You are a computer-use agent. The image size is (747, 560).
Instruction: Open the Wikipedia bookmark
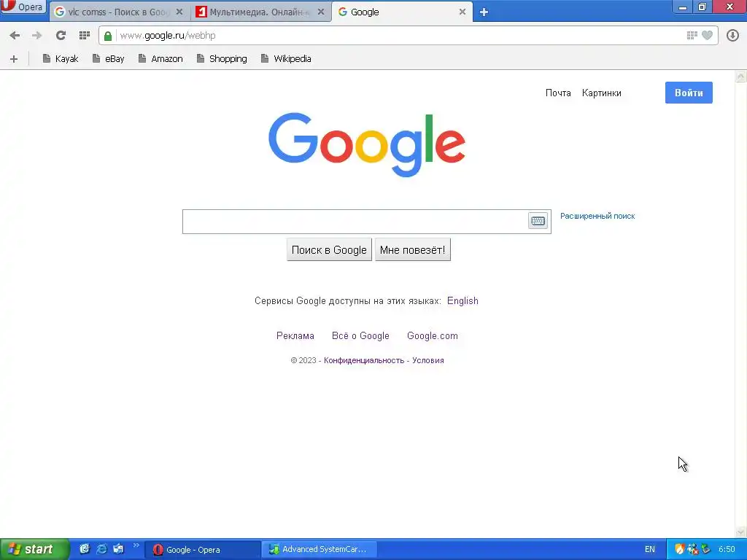[x=286, y=58]
